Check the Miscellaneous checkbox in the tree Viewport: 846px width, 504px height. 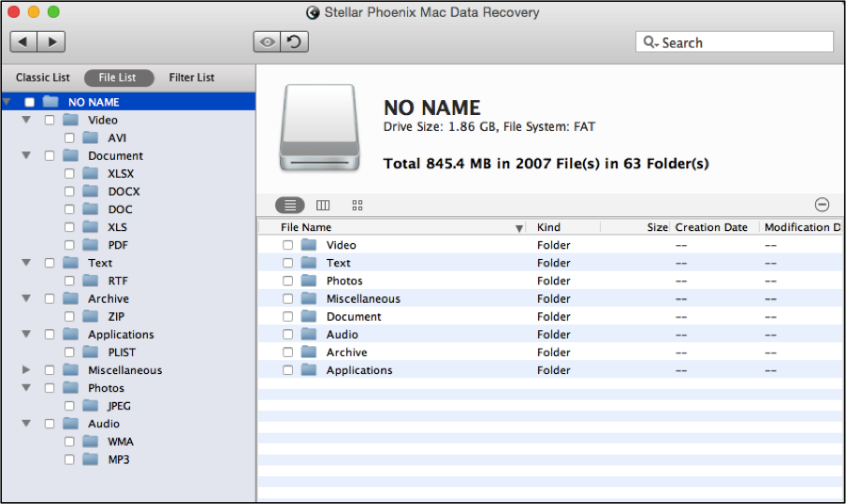click(x=50, y=369)
